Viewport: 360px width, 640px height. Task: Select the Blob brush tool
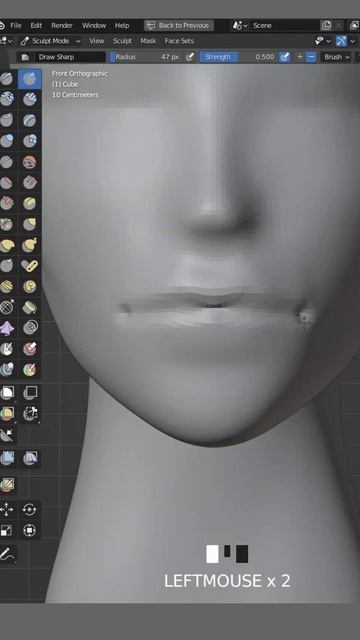[x=29, y=141]
